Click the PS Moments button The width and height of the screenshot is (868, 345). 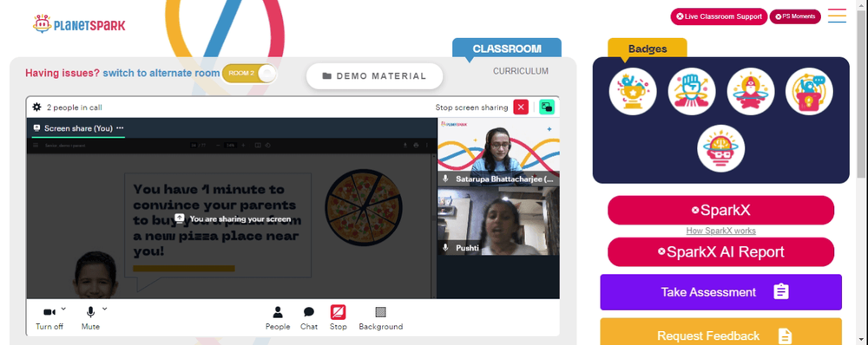[795, 16]
